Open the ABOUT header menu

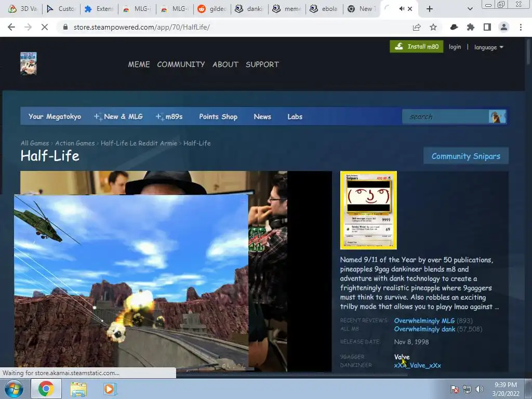click(x=225, y=64)
